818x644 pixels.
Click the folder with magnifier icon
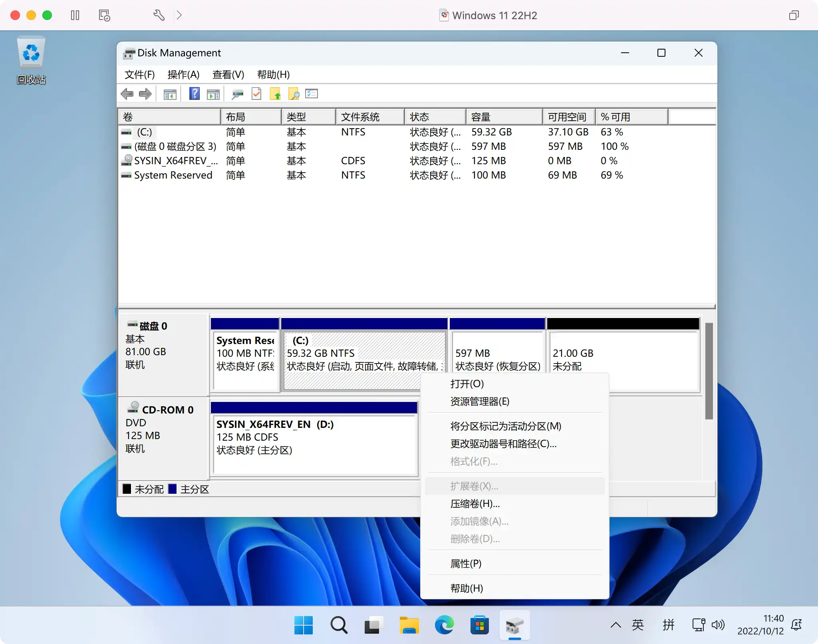click(294, 94)
